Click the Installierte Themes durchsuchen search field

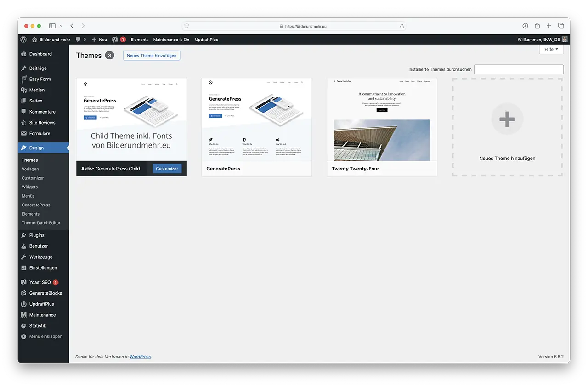519,69
